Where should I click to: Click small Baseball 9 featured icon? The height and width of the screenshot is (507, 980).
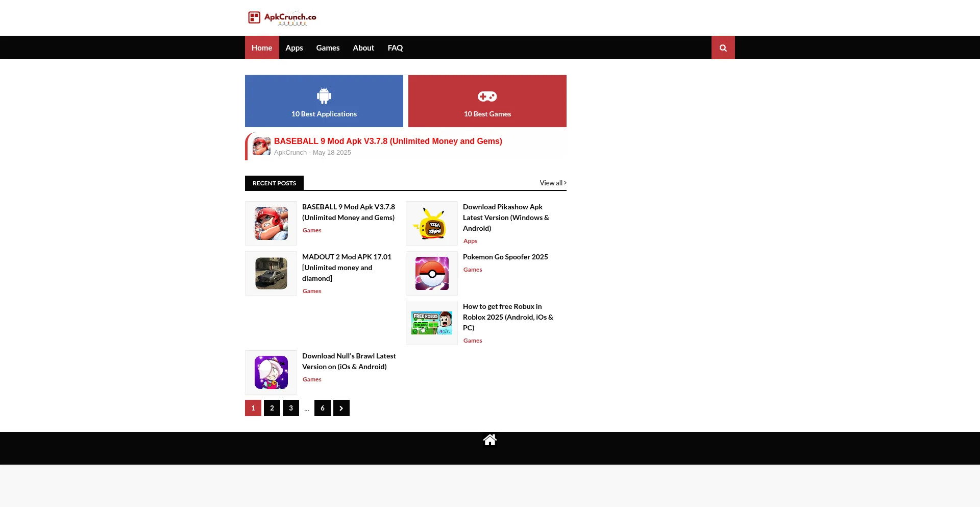pos(261,146)
